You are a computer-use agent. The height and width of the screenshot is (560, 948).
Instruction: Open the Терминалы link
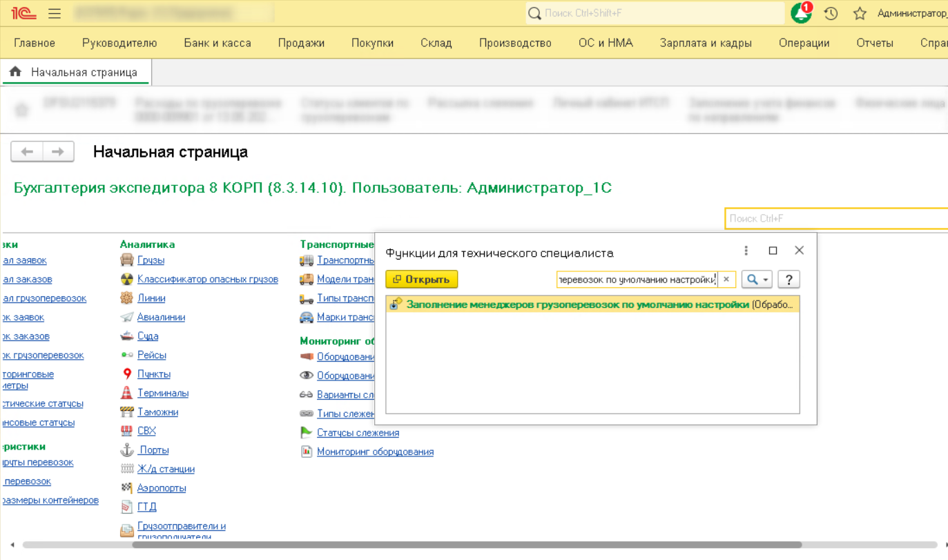click(163, 393)
